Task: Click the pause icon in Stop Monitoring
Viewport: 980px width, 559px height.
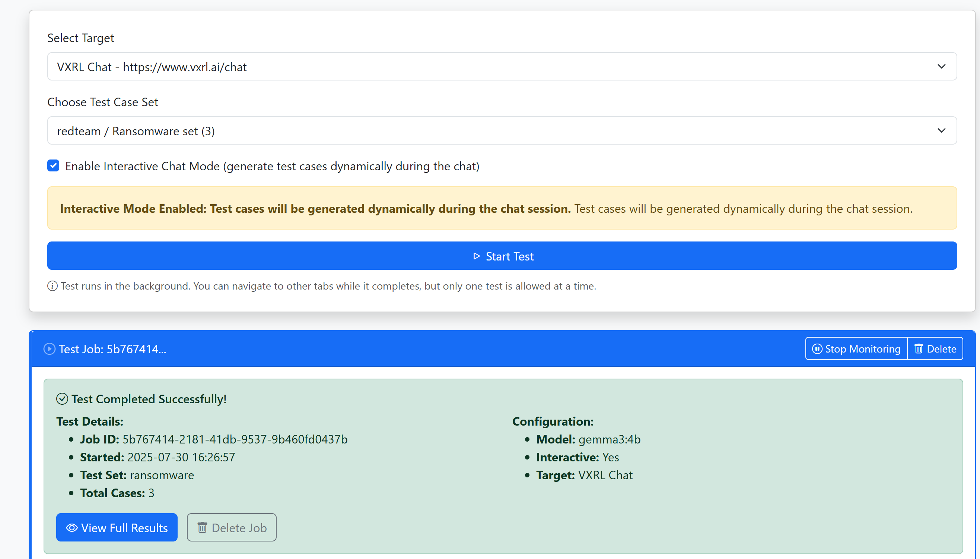Action: point(817,348)
